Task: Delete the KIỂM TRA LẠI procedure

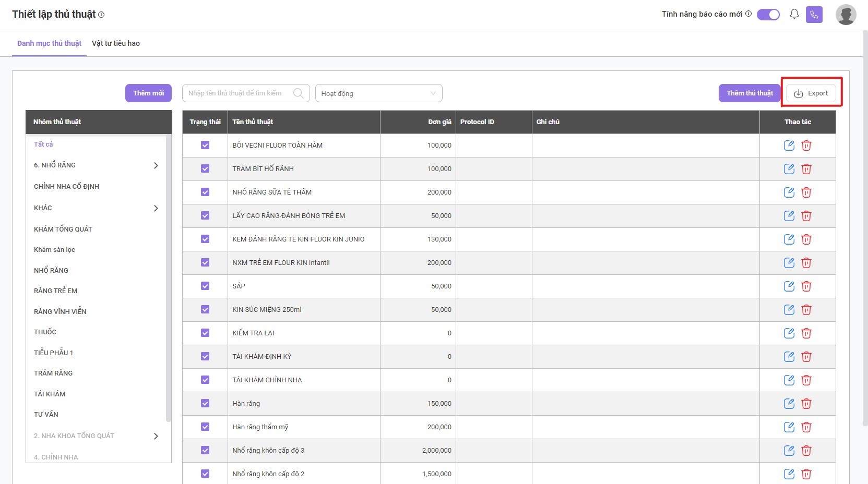Action: (806, 333)
